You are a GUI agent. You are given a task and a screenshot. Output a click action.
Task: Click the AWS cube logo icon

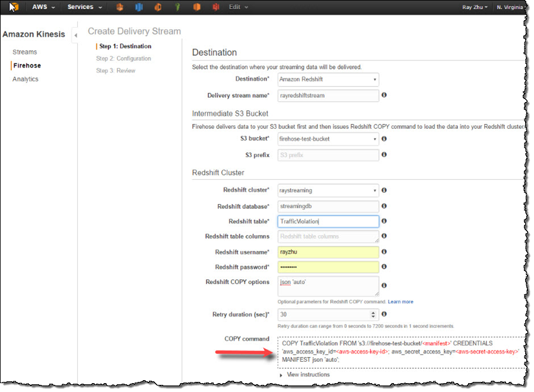pyautogui.click(x=14, y=7)
